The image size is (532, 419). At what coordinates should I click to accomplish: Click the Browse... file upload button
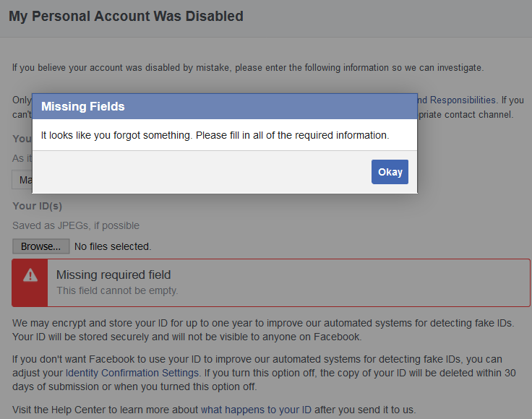[40, 246]
